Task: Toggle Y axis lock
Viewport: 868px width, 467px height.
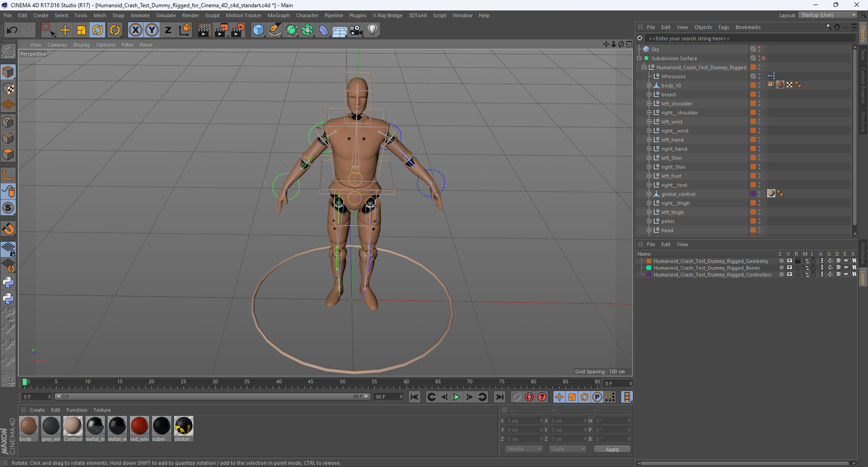Action: pyautogui.click(x=152, y=30)
